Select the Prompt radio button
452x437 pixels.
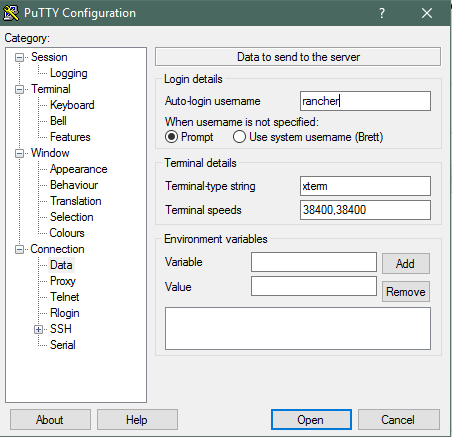(171, 137)
